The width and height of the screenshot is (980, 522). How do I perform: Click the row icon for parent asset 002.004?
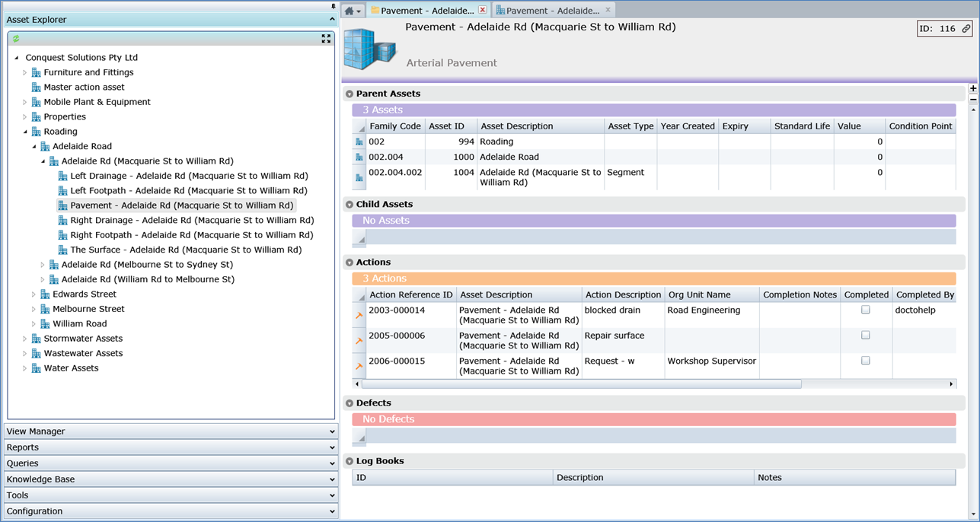(359, 158)
